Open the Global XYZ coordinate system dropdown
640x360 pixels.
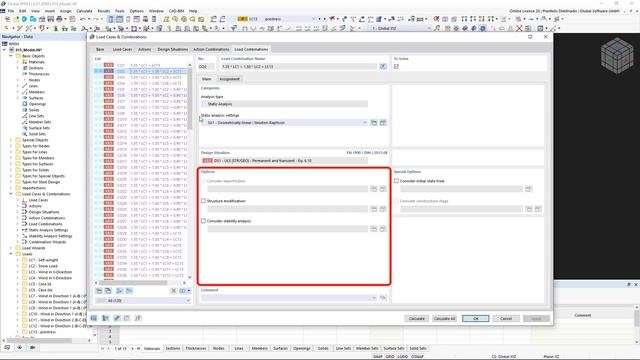click(x=399, y=28)
